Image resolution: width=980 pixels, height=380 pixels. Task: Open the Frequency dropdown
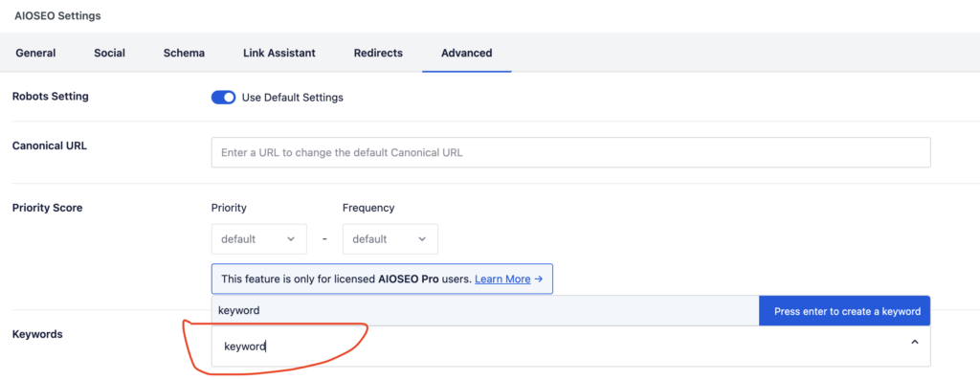[390, 238]
